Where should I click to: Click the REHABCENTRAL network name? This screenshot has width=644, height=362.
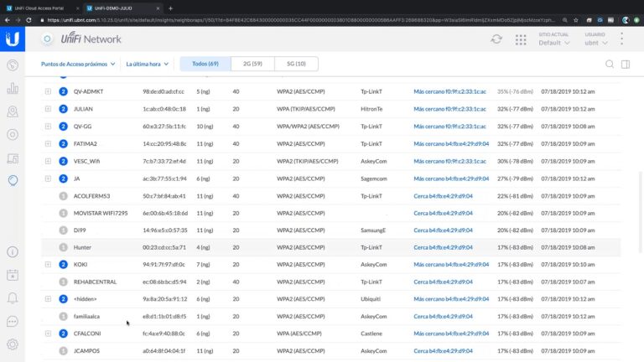pos(95,282)
